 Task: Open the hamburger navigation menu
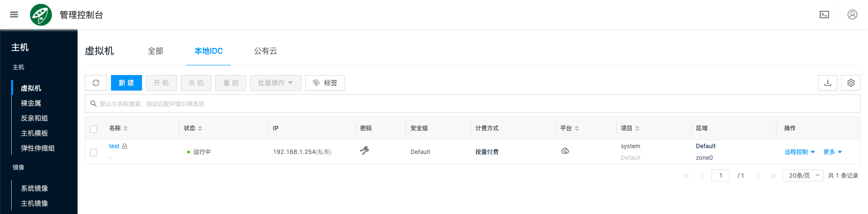tap(14, 15)
